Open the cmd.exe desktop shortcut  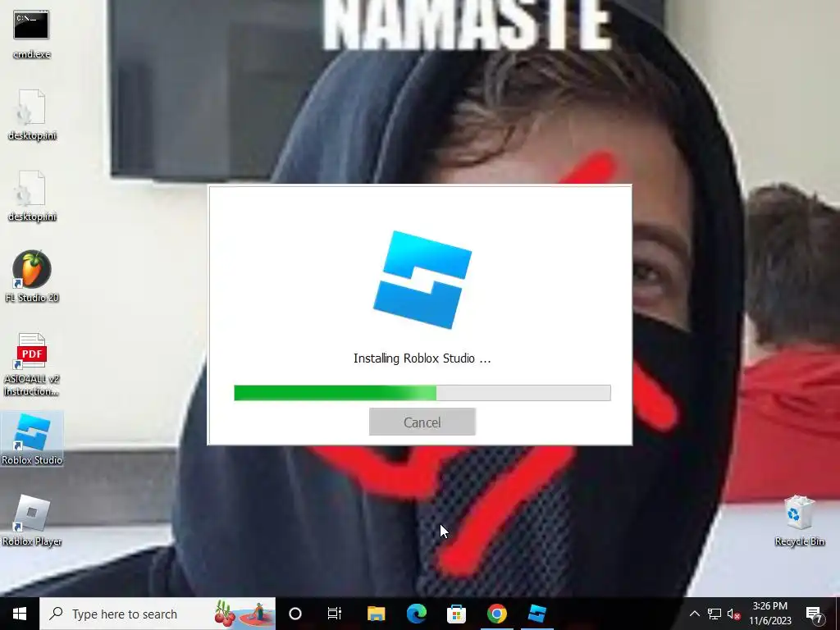pos(32,34)
